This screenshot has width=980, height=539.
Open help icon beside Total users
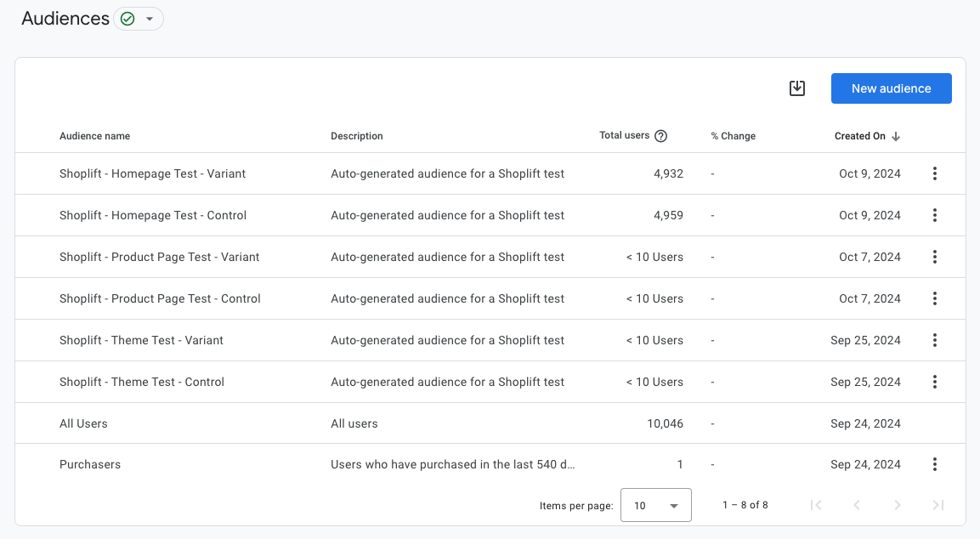tap(660, 136)
